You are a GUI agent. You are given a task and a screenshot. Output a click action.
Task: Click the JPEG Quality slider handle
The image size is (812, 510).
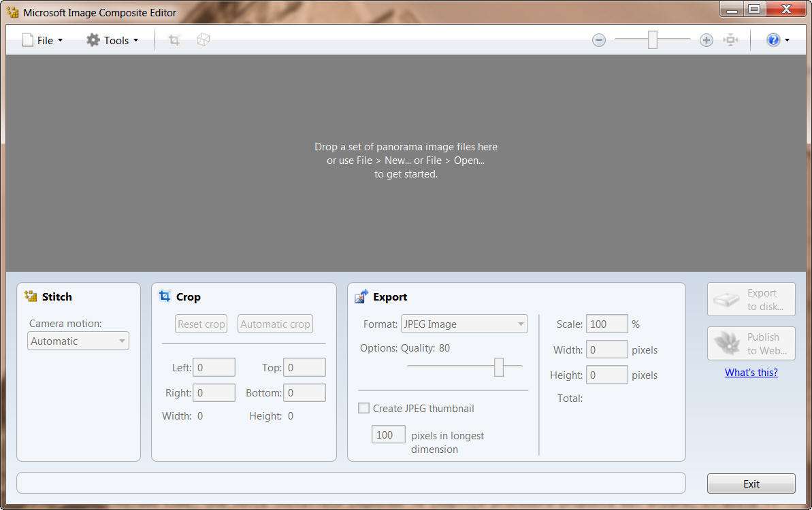click(x=499, y=367)
